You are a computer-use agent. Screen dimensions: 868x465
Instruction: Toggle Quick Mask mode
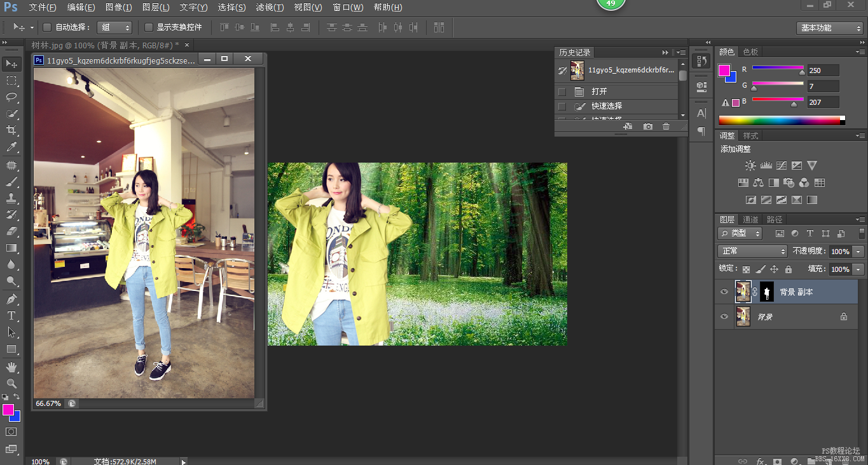tap(11, 432)
